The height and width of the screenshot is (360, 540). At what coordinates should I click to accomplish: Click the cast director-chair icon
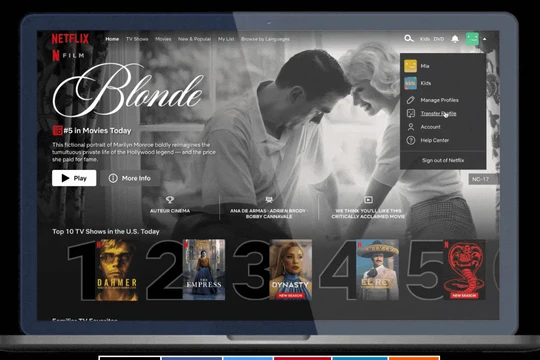(269, 199)
